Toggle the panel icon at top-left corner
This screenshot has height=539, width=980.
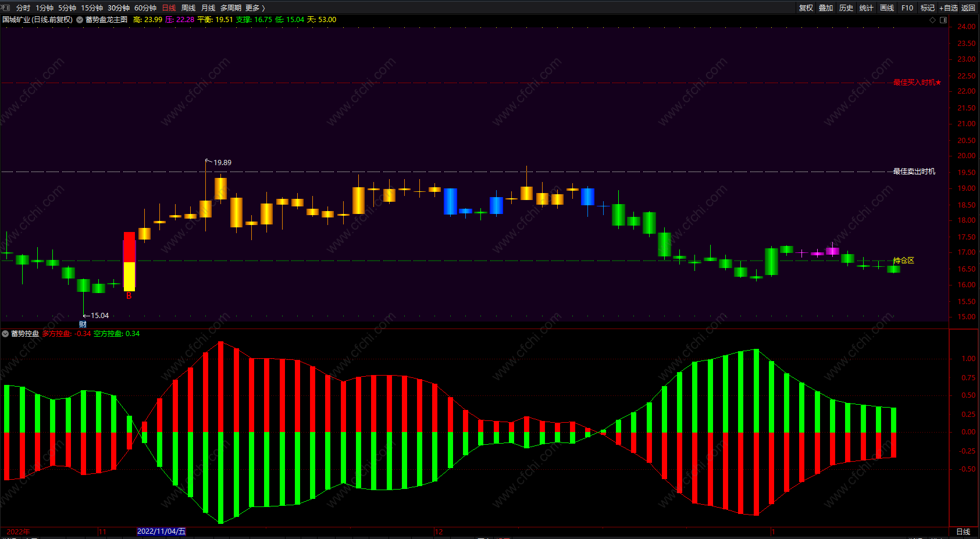pos(6,8)
